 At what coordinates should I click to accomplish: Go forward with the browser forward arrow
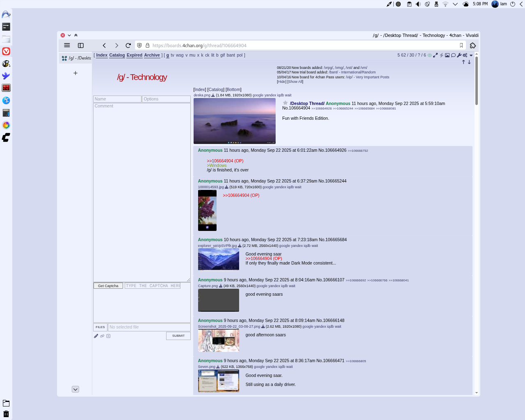tap(116, 46)
